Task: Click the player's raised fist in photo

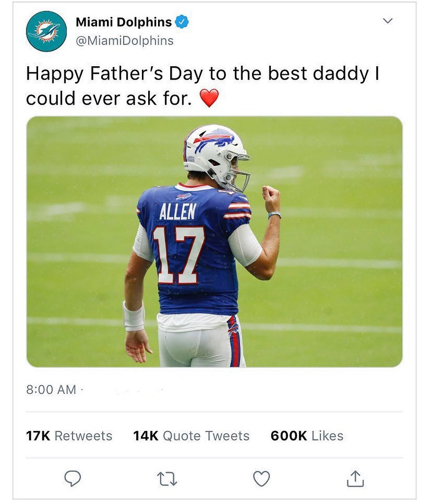Action: click(x=271, y=199)
